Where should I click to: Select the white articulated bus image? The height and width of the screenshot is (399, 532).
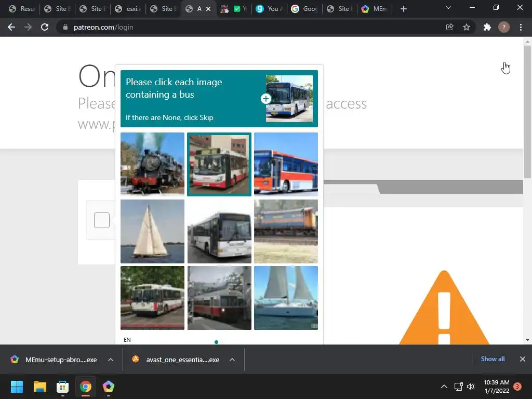(x=219, y=231)
